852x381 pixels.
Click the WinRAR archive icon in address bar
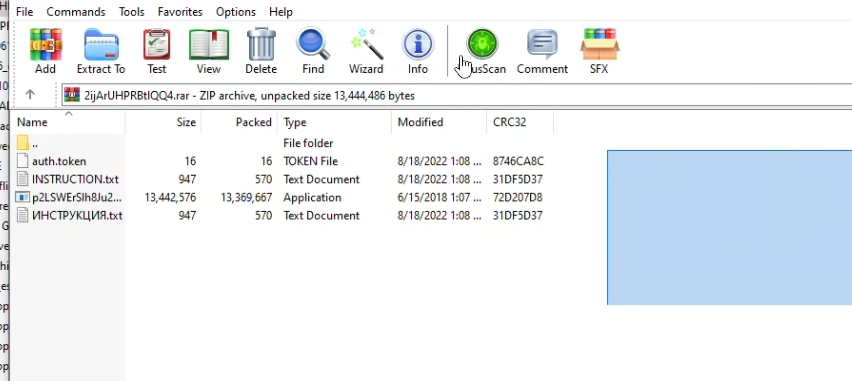tap(72, 96)
